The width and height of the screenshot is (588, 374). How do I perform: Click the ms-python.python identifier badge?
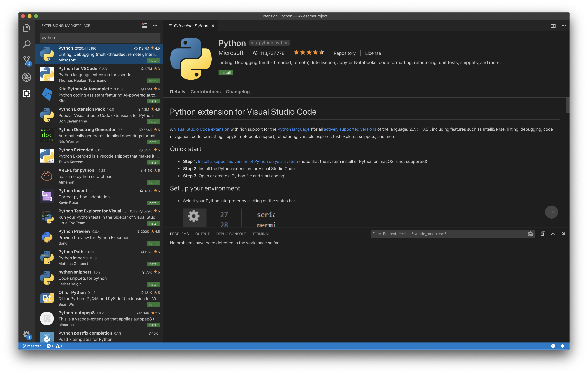point(270,43)
